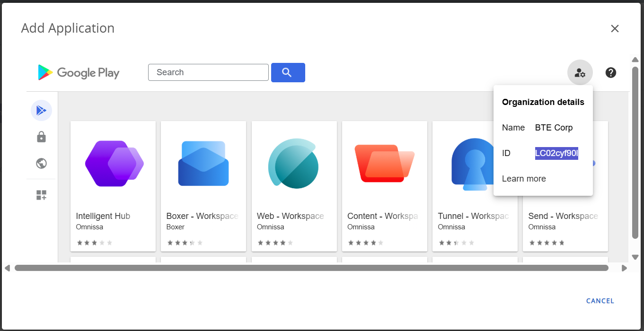The image size is (644, 331).
Task: Close the Add Application dialog
Action: pyautogui.click(x=615, y=28)
